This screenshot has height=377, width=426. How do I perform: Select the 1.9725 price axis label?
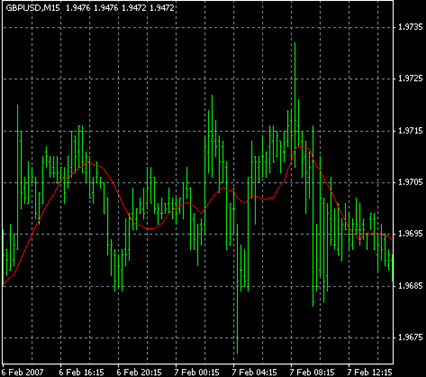click(411, 79)
